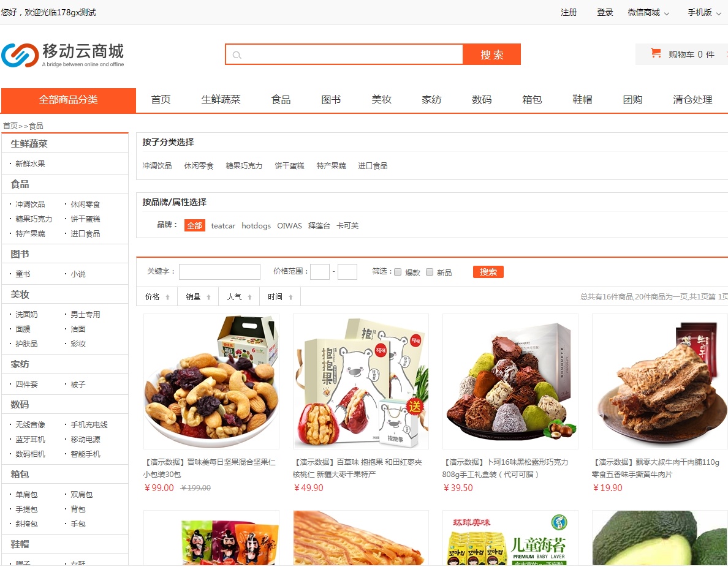This screenshot has height=567, width=728.
Task: Sort by 销量 arrow icon
Action: (x=208, y=298)
